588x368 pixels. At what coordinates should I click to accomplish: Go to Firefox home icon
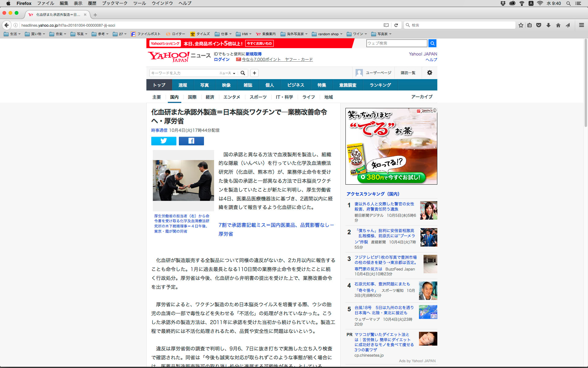pos(558,25)
